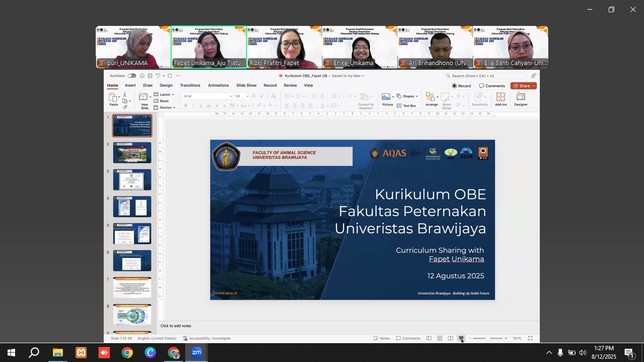Open the Layout dropdown
Screen dimensions: 644x362
[164, 95]
